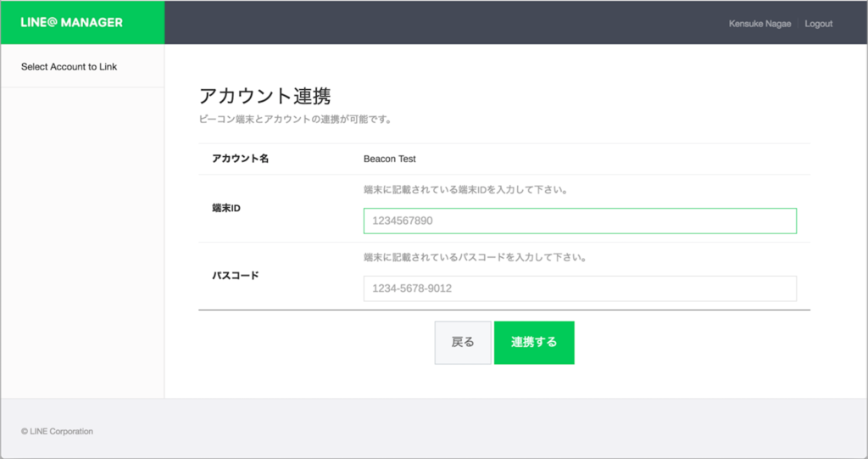Click the 端末ID label
Image resolution: width=868 pixels, height=459 pixels.
tap(225, 208)
